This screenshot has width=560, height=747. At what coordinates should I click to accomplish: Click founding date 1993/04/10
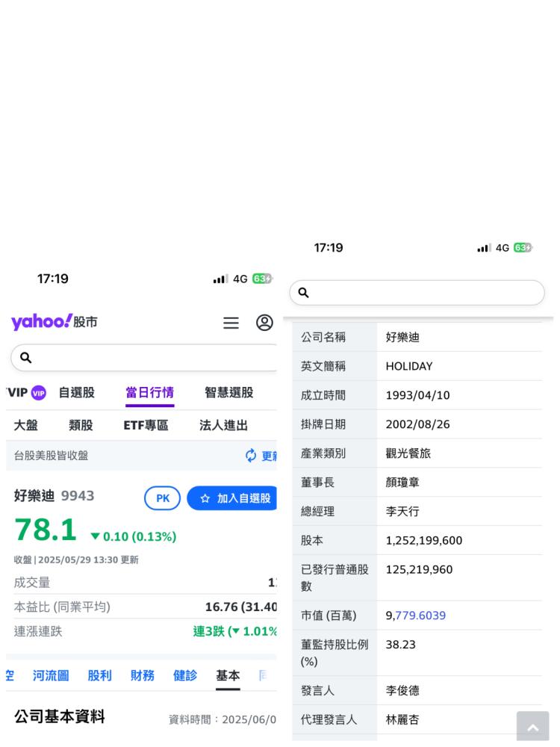click(x=417, y=395)
